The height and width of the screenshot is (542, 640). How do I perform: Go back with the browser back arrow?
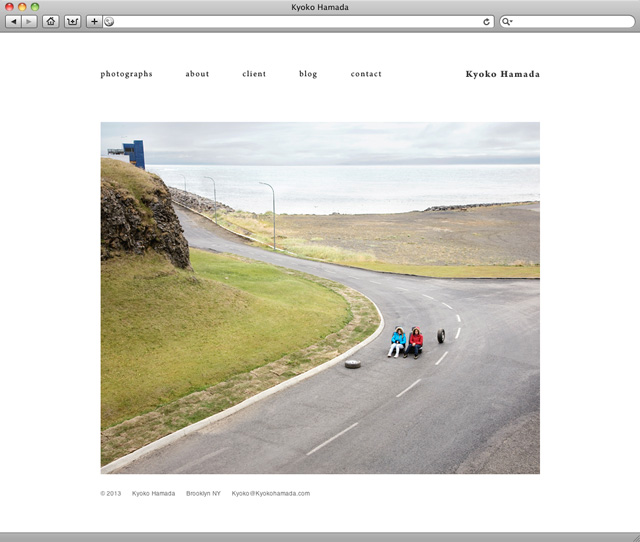tap(13, 22)
